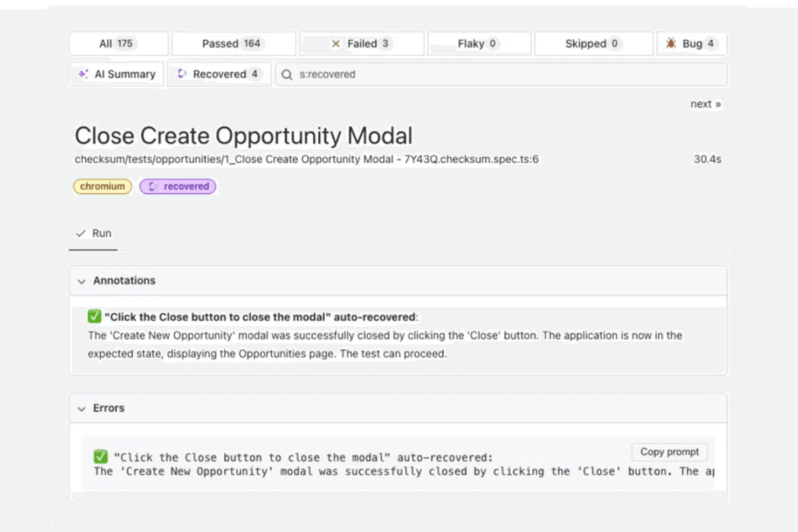The width and height of the screenshot is (798, 532).
Task: Filter by Passed 164 tests
Action: pyautogui.click(x=233, y=44)
